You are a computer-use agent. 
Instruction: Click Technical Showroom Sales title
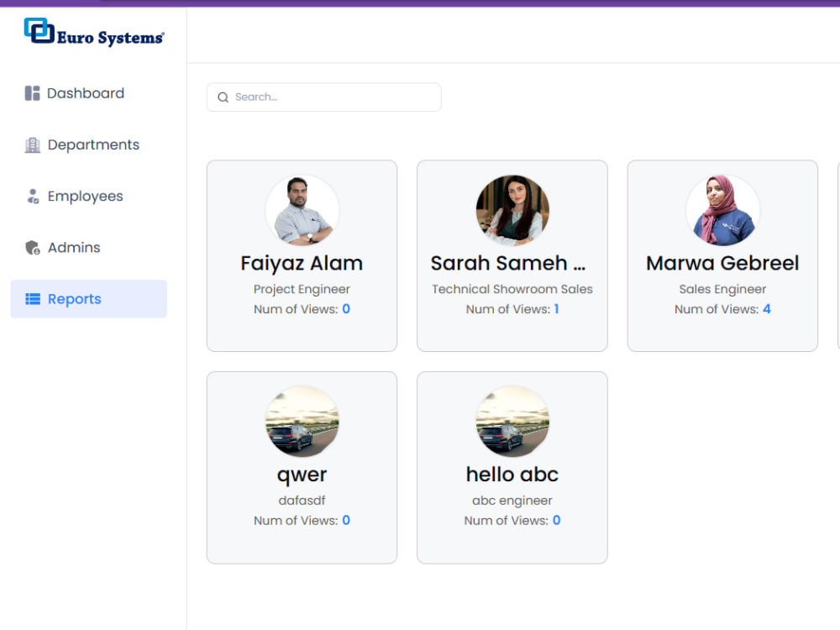(x=512, y=289)
